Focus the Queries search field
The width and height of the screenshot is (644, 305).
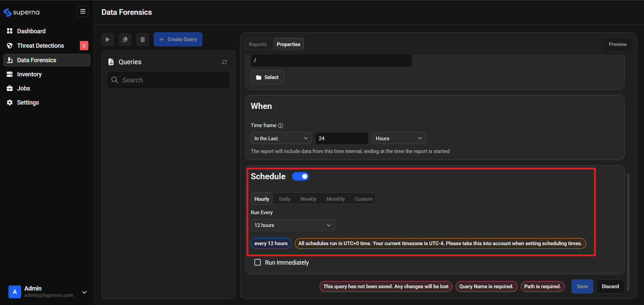(168, 80)
